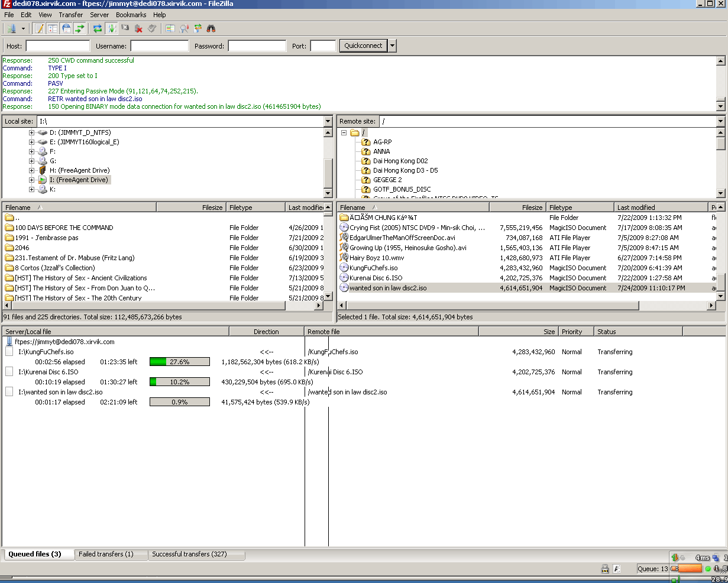This screenshot has width=728, height=583.
Task: Toggle processing of the transfer queue
Action: pyautogui.click(x=111, y=28)
